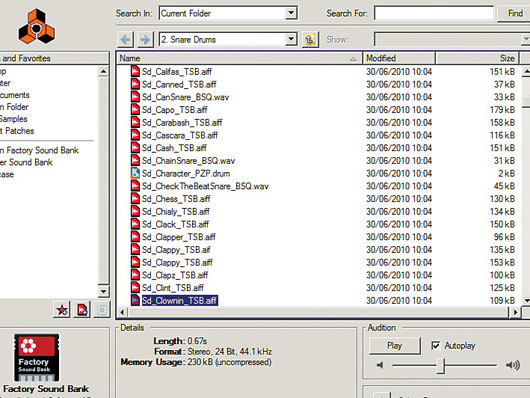Sort files by the Modified column header
The image size is (530, 398).
[x=399, y=58]
